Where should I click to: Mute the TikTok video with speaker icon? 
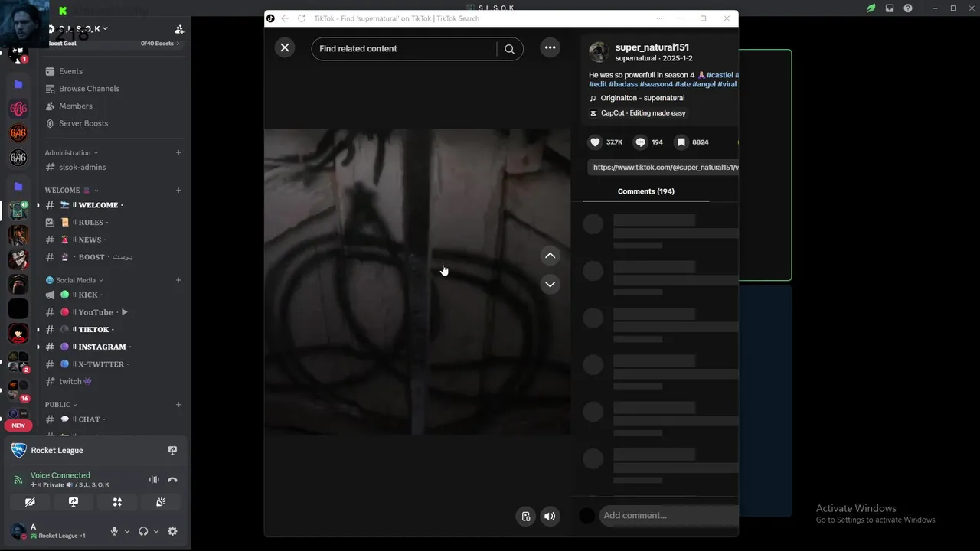click(x=550, y=516)
